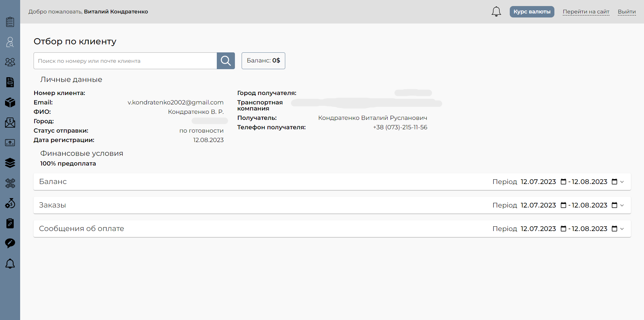Click end date 12.08.2023 in Заказы row
Screen dimensions: 644x320
coord(590,205)
